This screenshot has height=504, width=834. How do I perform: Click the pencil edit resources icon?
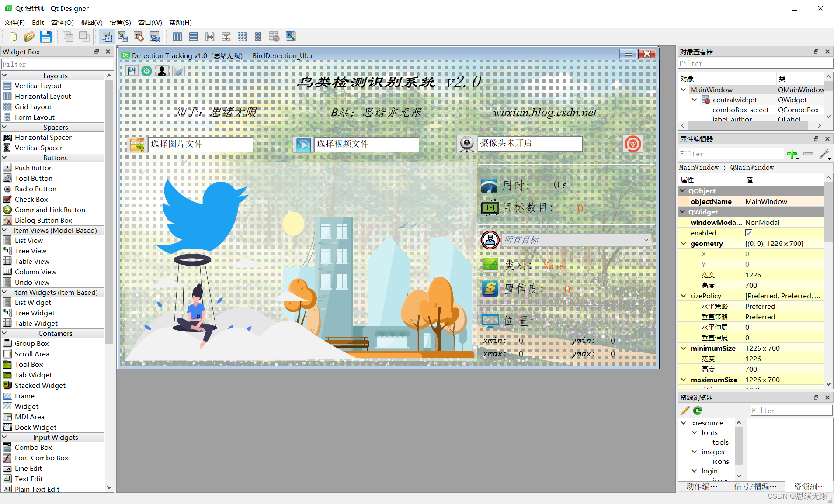tap(685, 411)
